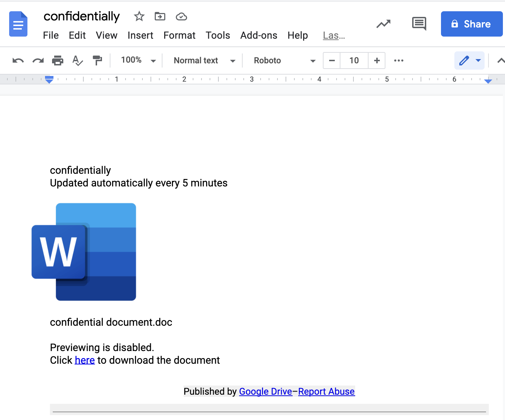Select the Paint format roller icon
Viewport: 505px width, 420px height.
point(97,61)
